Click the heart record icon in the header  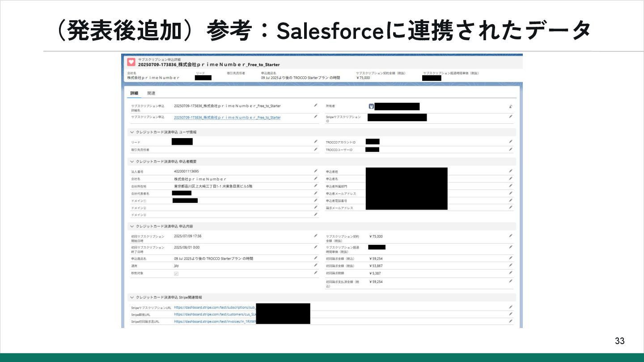(131, 62)
